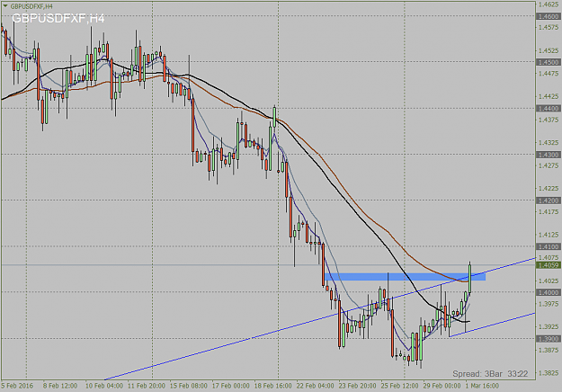The width and height of the screenshot is (562, 392).
Task: Click the highlighted 1.4200 price level
Action: click(x=549, y=200)
